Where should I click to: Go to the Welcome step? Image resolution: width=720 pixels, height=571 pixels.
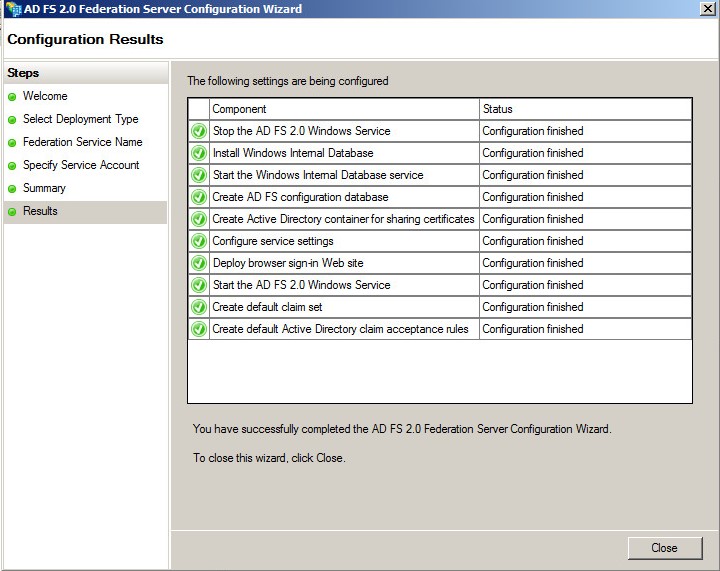(45, 96)
